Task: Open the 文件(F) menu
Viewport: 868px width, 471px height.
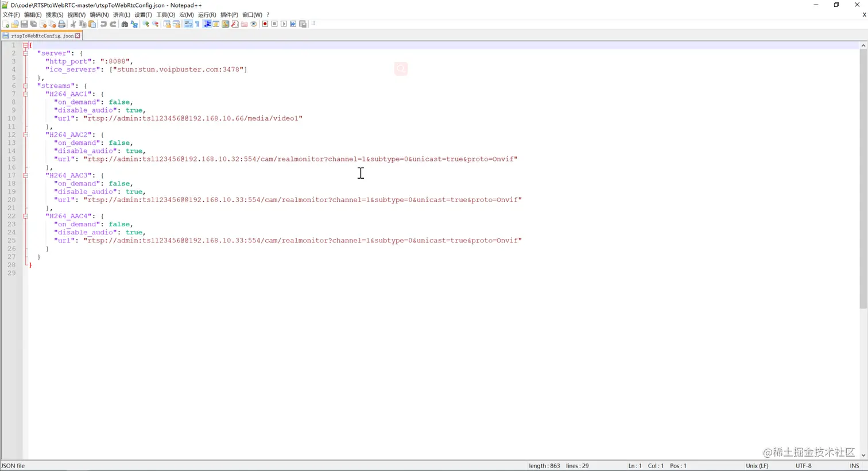Action: pyautogui.click(x=11, y=15)
